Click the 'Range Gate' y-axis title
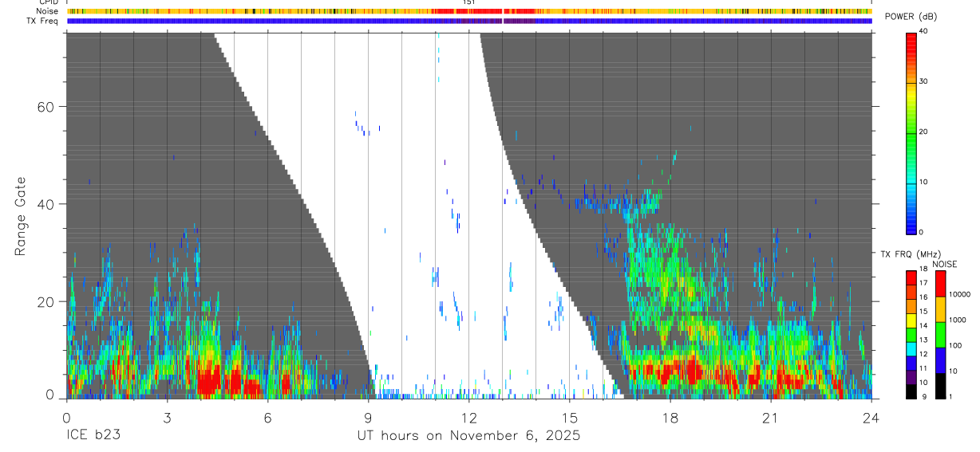 pyautogui.click(x=22, y=216)
